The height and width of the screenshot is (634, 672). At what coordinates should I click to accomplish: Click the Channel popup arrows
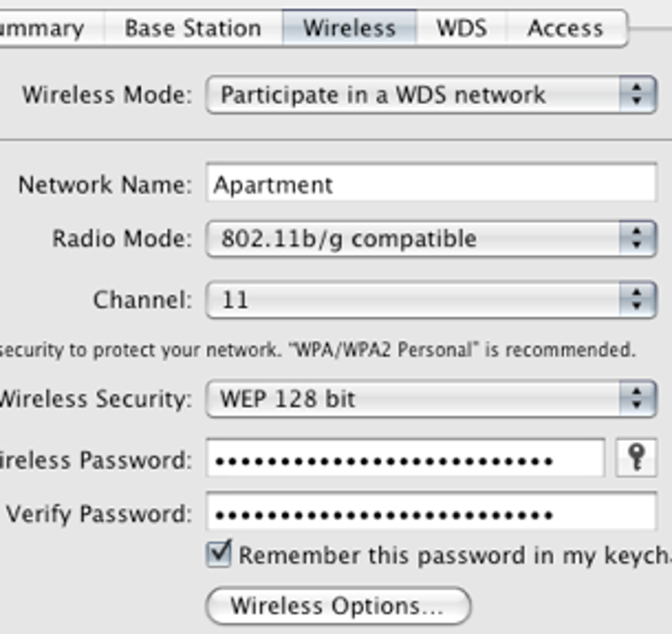(x=638, y=299)
